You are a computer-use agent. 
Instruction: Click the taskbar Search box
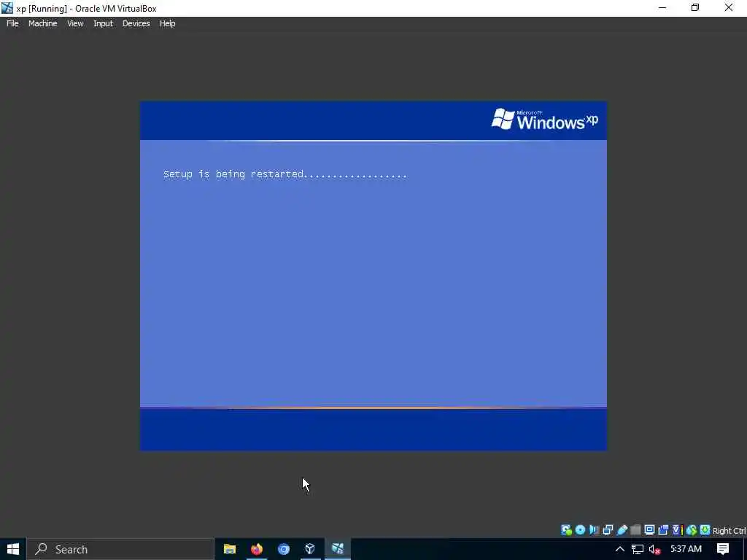point(120,549)
